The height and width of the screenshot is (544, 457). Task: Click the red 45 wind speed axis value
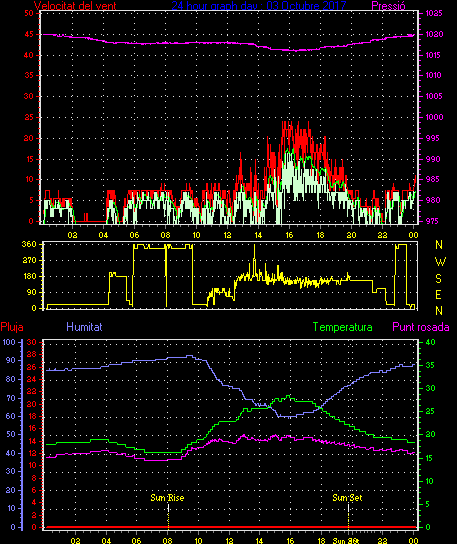29,34
